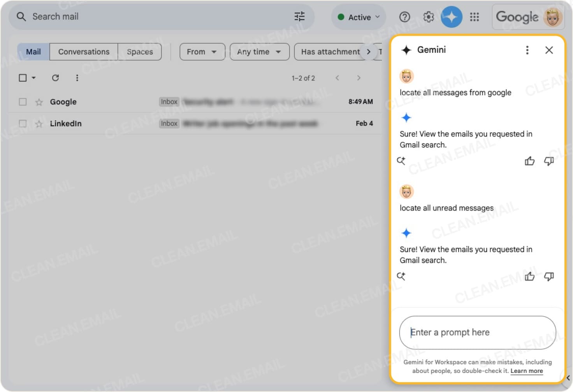Select the Google email checkbox
The image size is (573, 392).
22,101
